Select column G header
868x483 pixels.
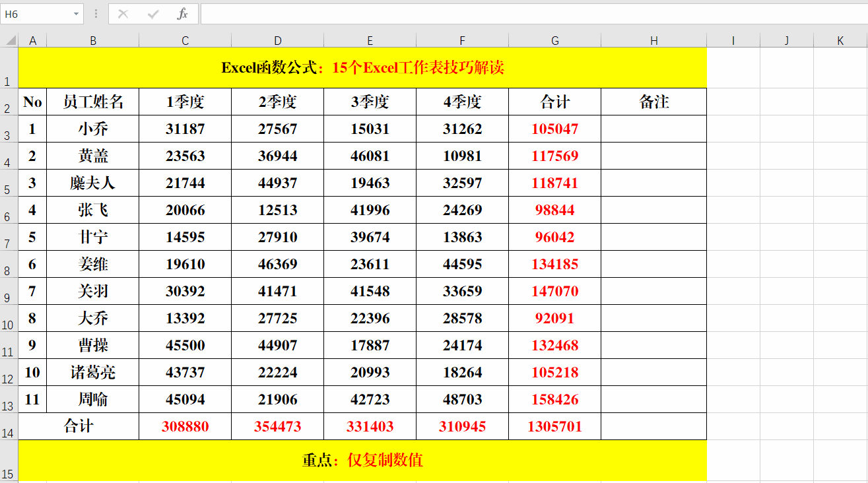tap(555, 41)
